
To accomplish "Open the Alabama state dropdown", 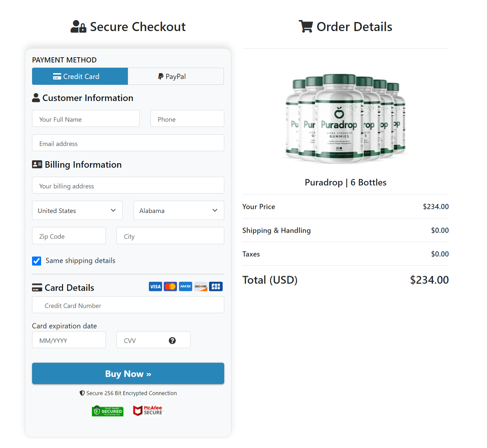I will (179, 210).
